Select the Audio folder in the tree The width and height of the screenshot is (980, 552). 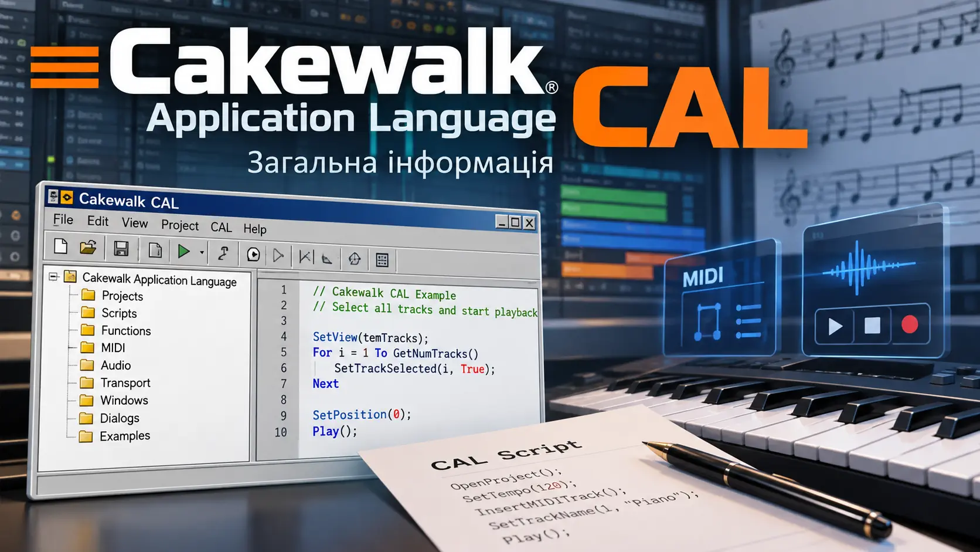click(115, 365)
